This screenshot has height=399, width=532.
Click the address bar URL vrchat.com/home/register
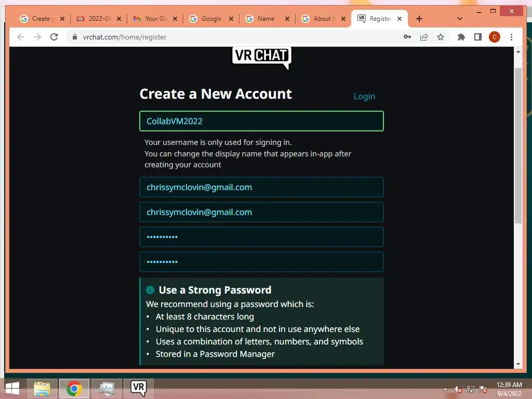pyautogui.click(x=125, y=37)
